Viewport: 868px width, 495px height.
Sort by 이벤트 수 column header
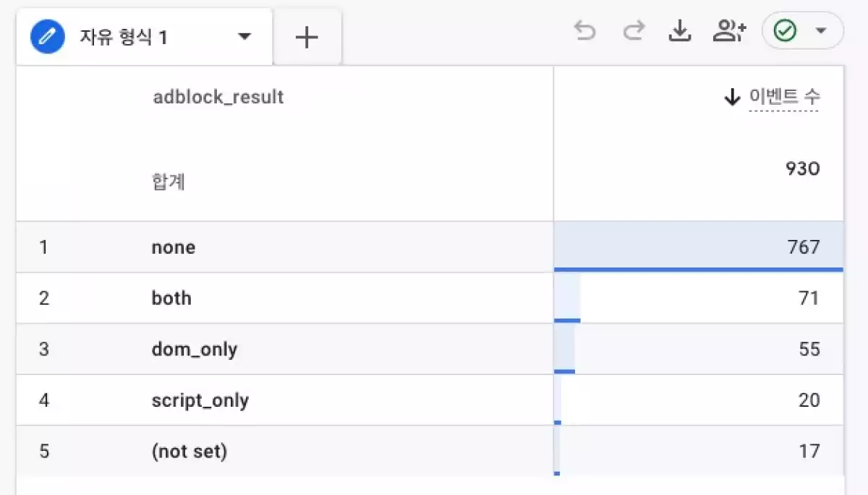pos(784,97)
